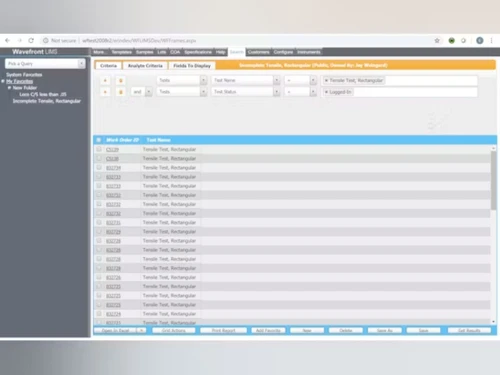Viewport: 500px width, 375px height.
Task: Select the Incomplete Tensile, Rectangular favorite
Action: (47, 101)
